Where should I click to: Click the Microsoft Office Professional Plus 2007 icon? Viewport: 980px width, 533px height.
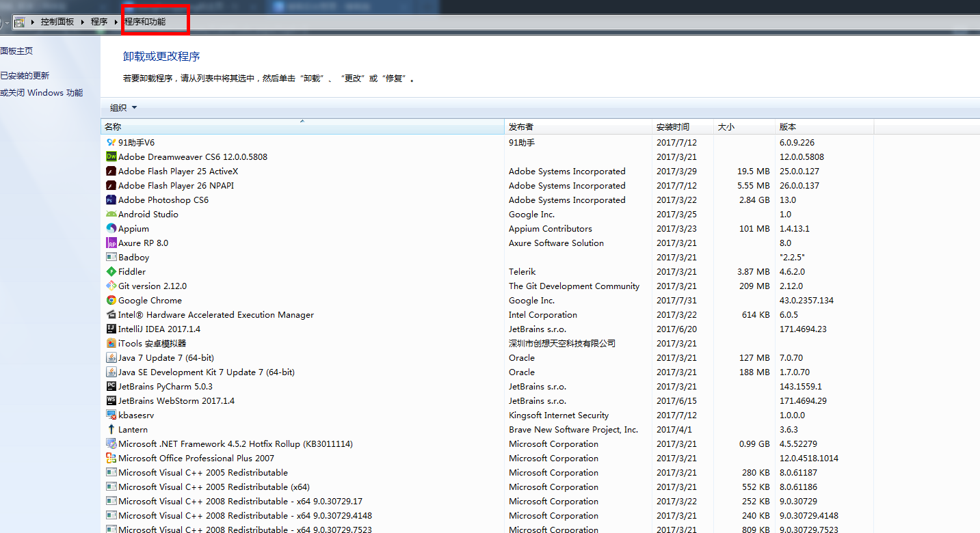tap(111, 458)
